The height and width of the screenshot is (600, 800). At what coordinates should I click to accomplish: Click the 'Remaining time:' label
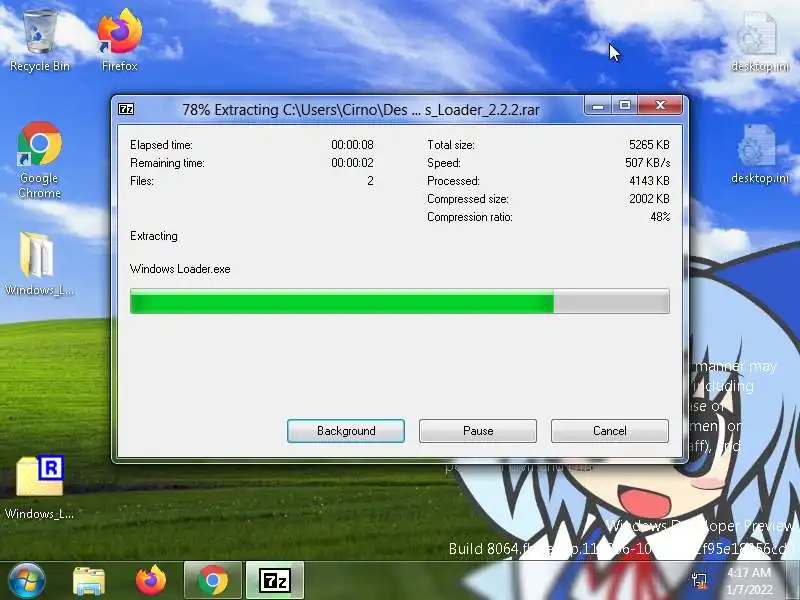[167, 163]
